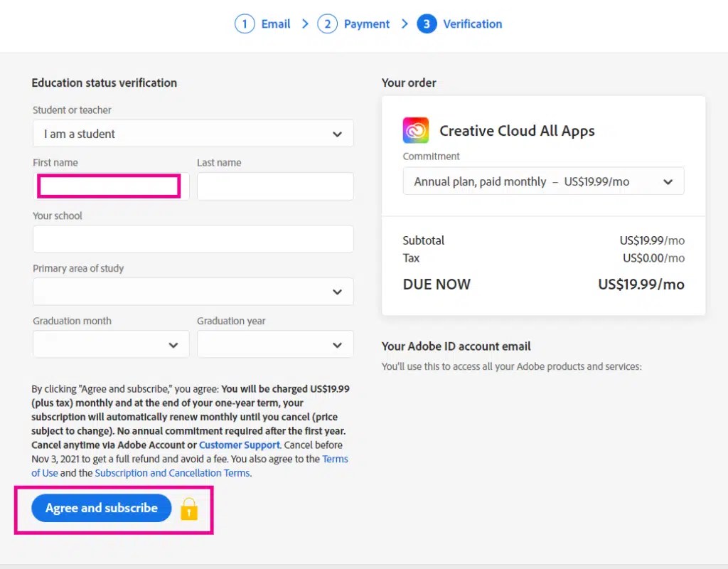Screen dimensions: 728x569
Task: Open the Commitment plan dropdown
Action: (543, 181)
